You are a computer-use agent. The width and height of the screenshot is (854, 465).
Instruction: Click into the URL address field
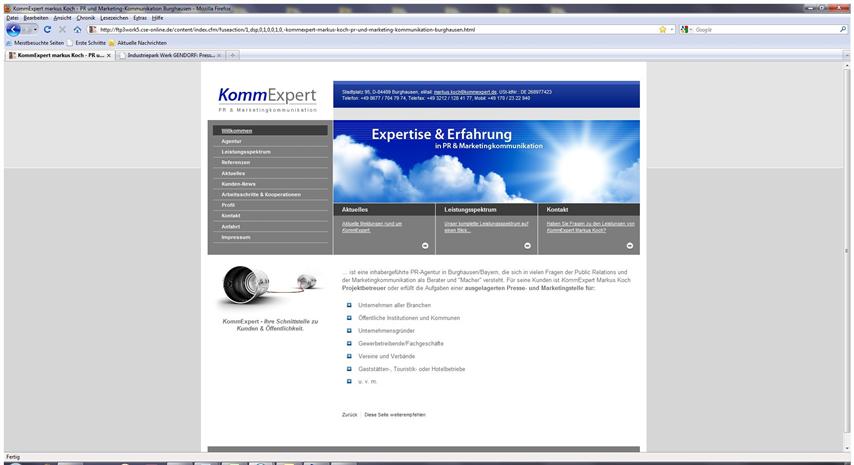click(376, 29)
